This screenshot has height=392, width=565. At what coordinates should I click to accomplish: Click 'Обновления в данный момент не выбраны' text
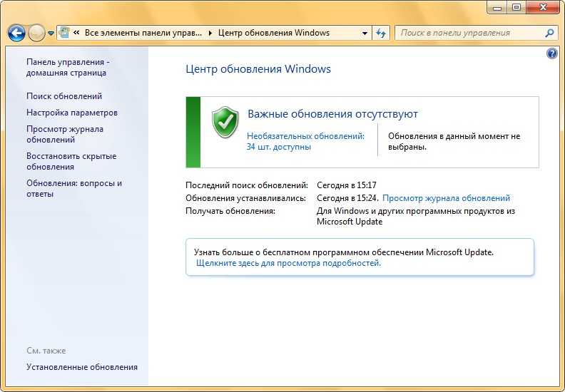[454, 141]
